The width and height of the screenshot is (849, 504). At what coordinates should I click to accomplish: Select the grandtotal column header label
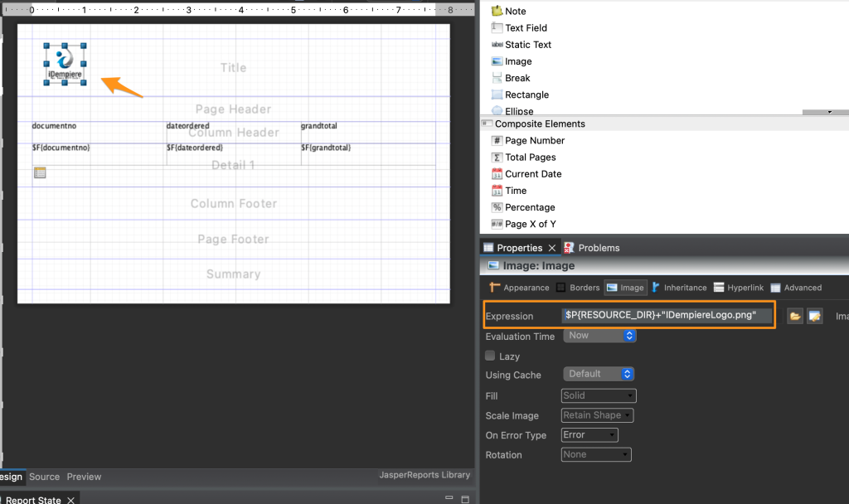319,126
